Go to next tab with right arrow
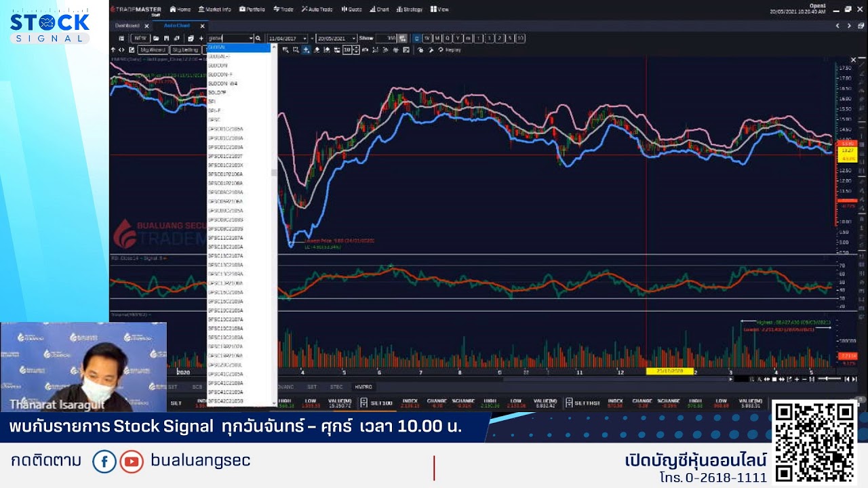 [x=849, y=26]
